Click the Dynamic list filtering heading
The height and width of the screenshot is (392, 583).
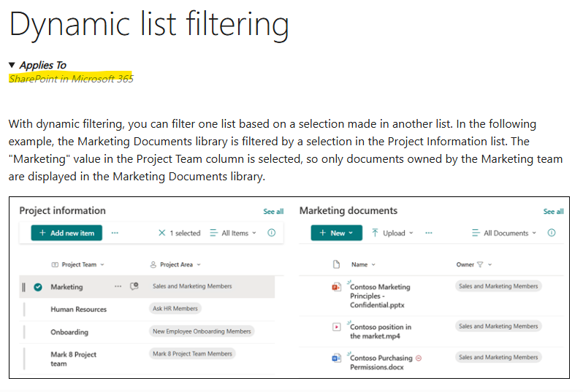149,26
